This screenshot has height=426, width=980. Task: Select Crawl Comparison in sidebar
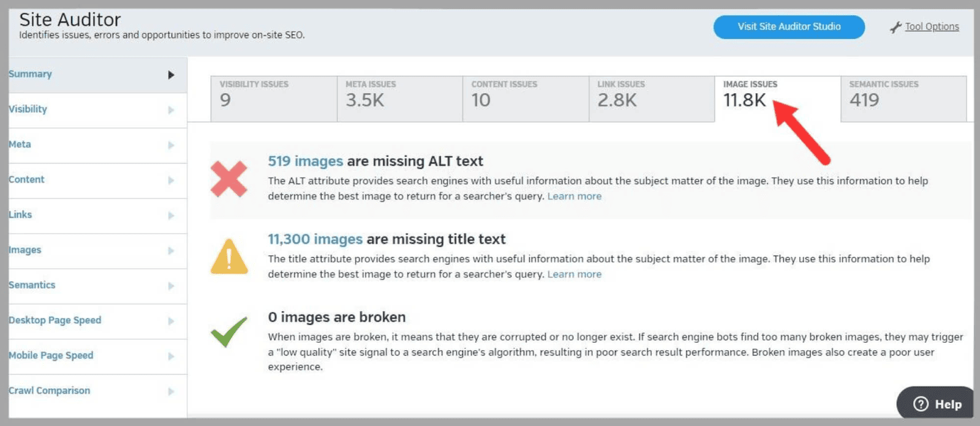(49, 390)
